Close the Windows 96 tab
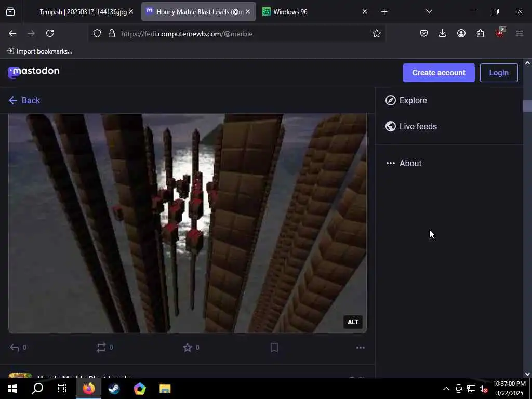 [x=365, y=11]
